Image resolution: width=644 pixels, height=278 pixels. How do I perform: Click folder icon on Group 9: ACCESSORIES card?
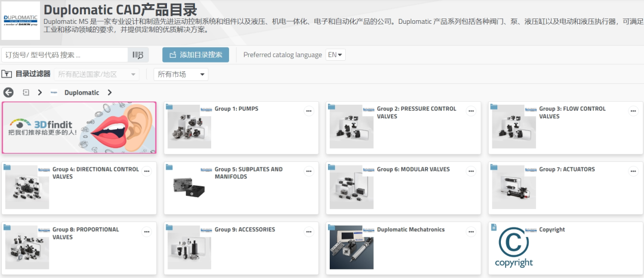point(169,227)
